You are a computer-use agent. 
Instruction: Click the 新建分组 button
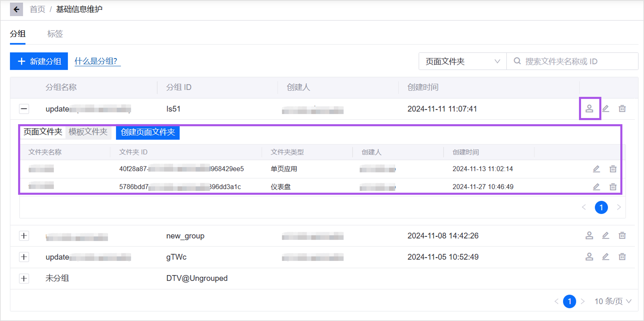tap(39, 61)
